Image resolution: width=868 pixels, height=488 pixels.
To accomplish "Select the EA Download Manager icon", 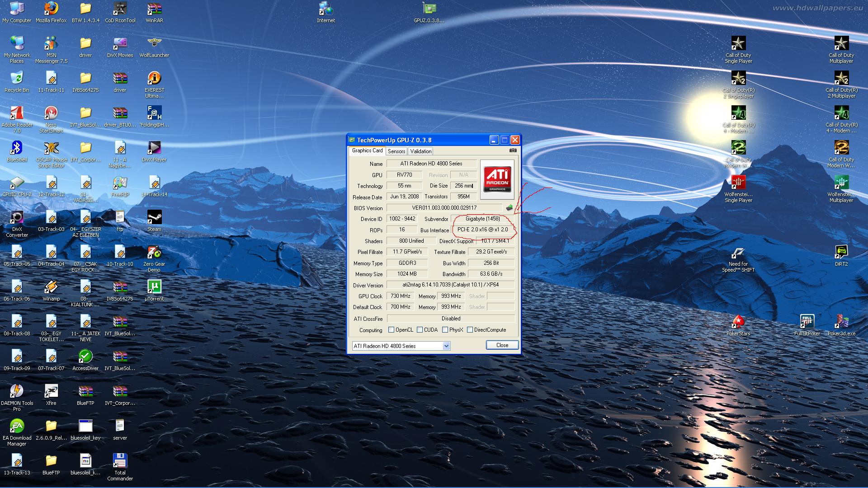I will tap(17, 433).
